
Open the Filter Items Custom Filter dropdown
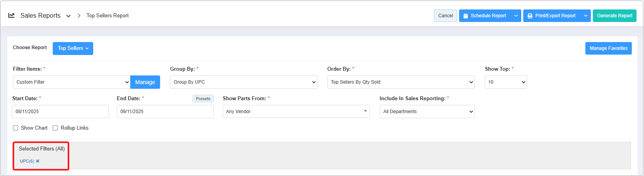72,82
